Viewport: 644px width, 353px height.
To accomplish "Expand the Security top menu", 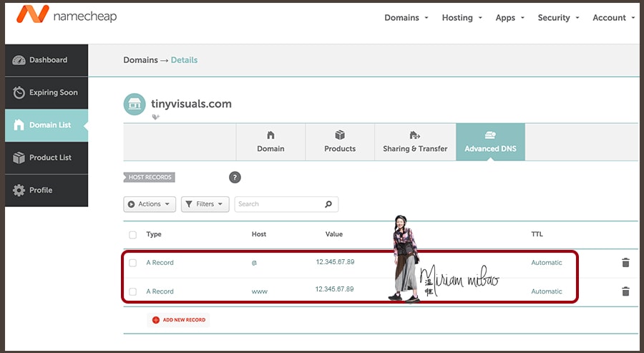I will (x=558, y=18).
